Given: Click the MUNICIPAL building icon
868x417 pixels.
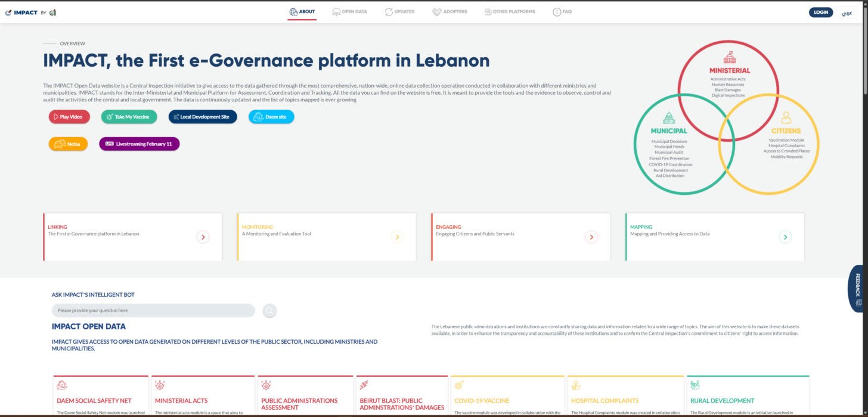Looking at the screenshot, I should [668, 118].
